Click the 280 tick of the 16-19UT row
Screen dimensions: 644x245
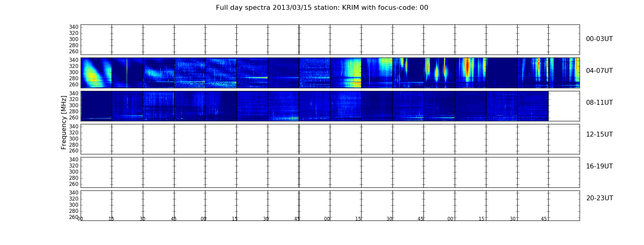(74, 178)
